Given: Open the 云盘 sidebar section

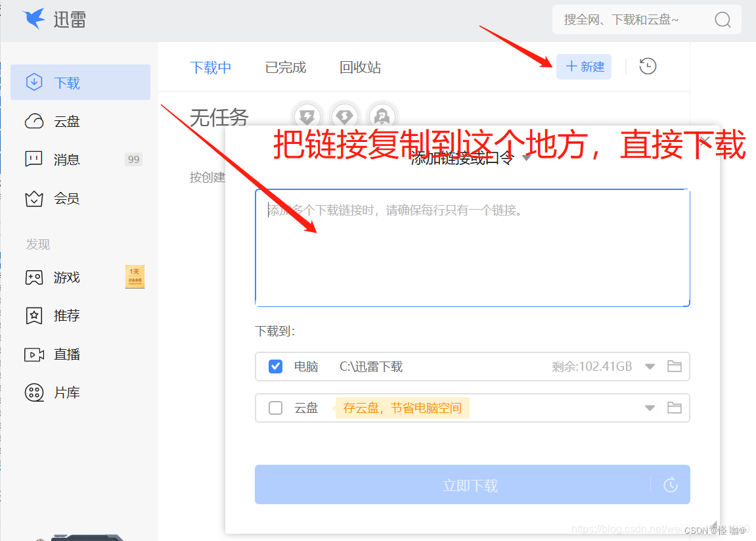Looking at the screenshot, I should (81, 121).
